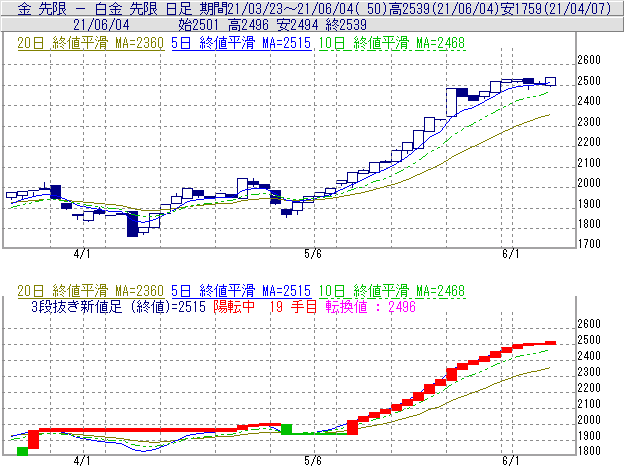Click the lower chart's 5日 終値平滑 MA=2515 legend
The height and width of the screenshot is (473, 624).
(241, 291)
